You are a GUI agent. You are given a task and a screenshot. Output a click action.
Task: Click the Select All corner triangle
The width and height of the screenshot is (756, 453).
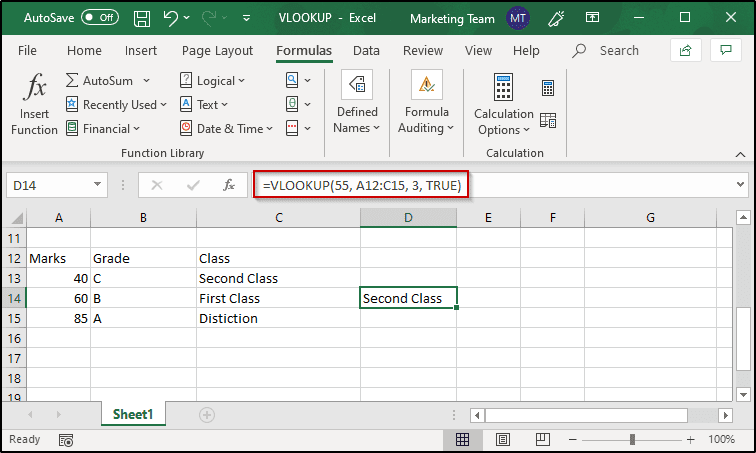tap(16, 218)
